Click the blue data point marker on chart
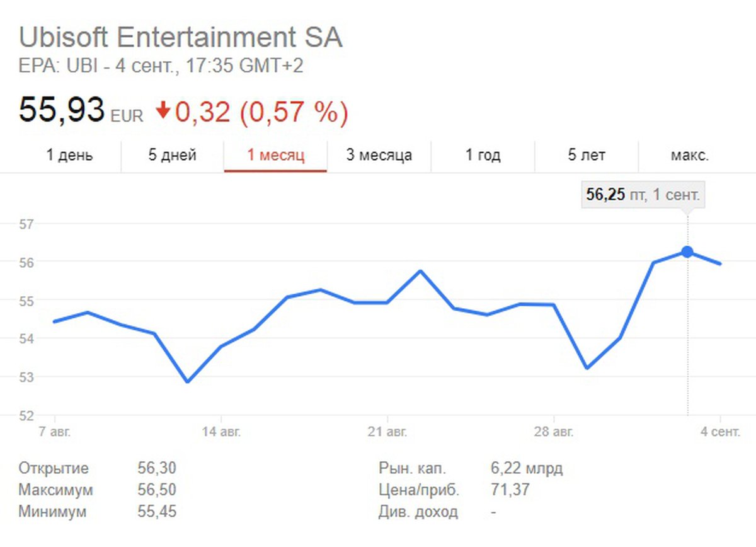This screenshot has height=547, width=756. 687,252
